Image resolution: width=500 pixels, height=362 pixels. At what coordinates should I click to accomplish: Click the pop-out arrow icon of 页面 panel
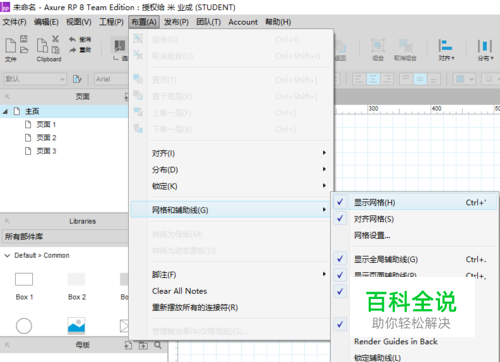pos(7,97)
